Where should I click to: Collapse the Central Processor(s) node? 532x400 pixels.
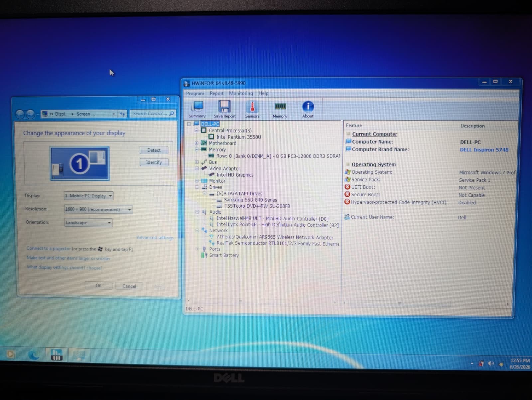197,130
